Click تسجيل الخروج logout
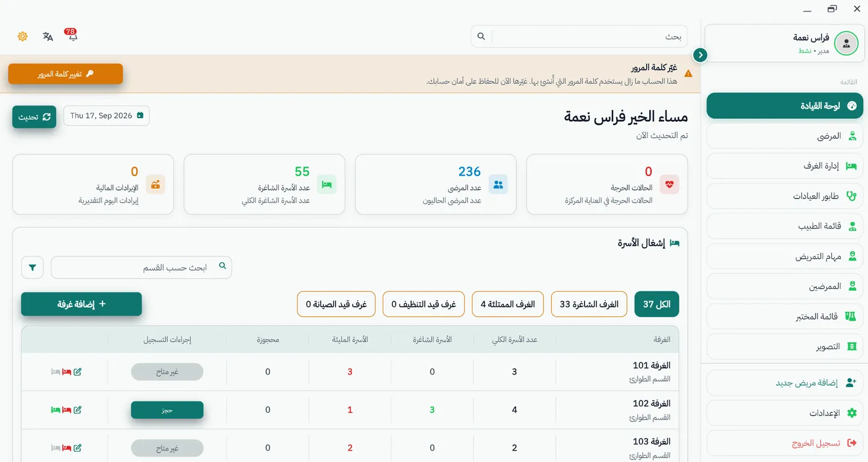The height and width of the screenshot is (462, 868). click(x=784, y=443)
